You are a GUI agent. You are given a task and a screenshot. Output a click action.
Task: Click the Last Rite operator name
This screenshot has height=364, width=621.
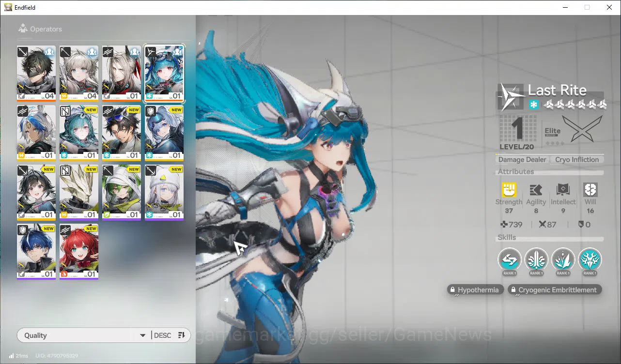557,90
